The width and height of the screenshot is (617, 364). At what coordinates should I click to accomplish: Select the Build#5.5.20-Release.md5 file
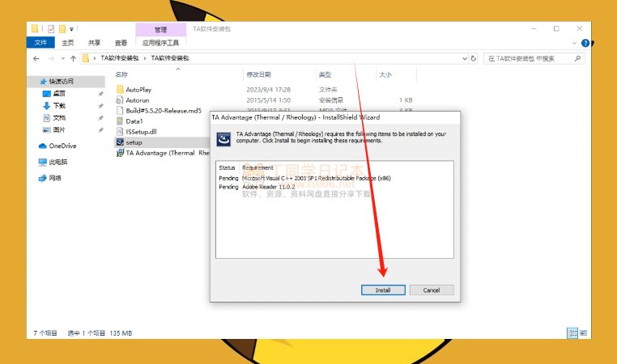click(164, 111)
